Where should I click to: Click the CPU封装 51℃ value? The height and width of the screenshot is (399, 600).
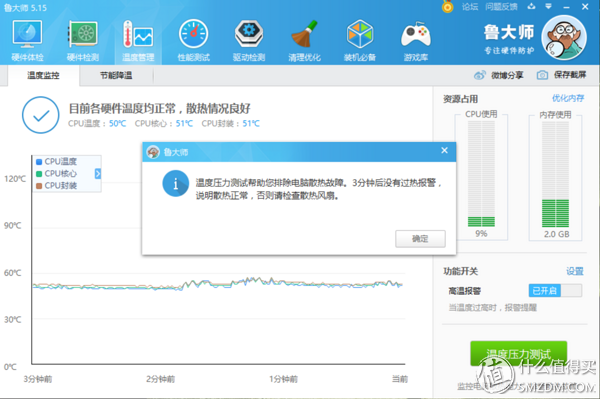coord(251,124)
